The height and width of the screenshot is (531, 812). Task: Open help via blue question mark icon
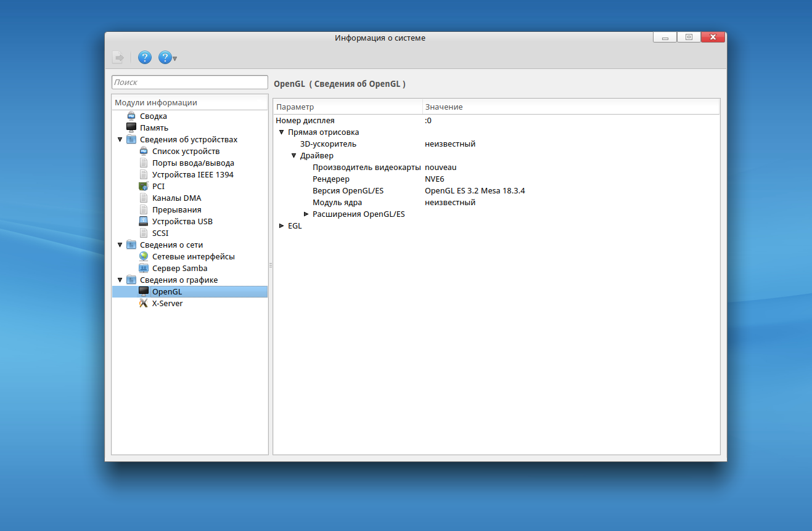point(145,58)
